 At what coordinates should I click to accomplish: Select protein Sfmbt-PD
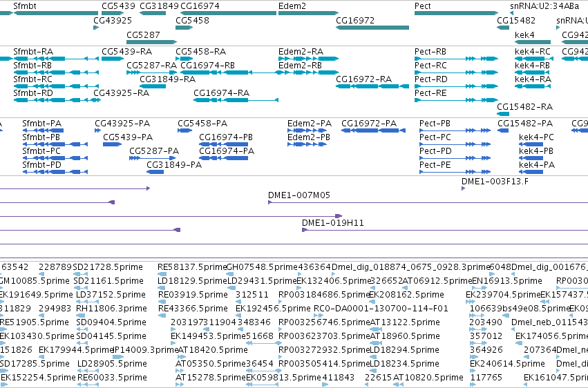[55, 172]
